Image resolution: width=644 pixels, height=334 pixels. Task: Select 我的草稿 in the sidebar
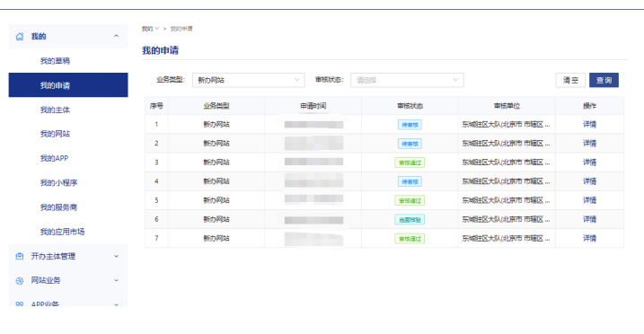(x=55, y=61)
